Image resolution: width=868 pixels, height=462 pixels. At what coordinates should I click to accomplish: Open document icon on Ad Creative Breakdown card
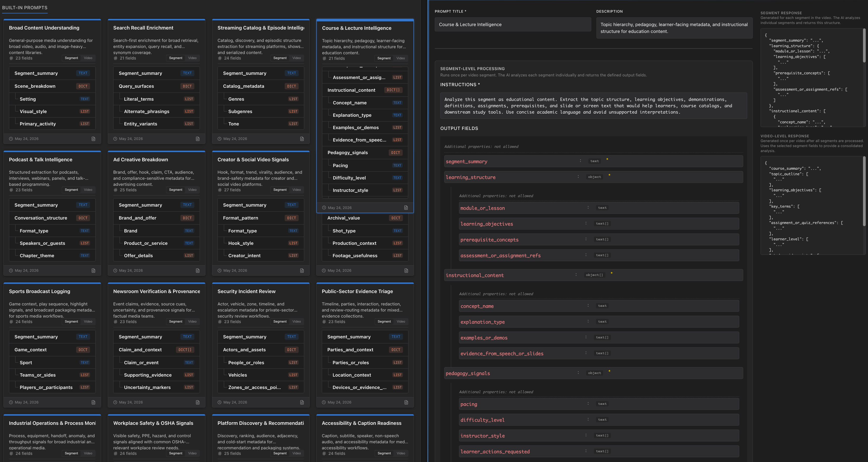(198, 271)
